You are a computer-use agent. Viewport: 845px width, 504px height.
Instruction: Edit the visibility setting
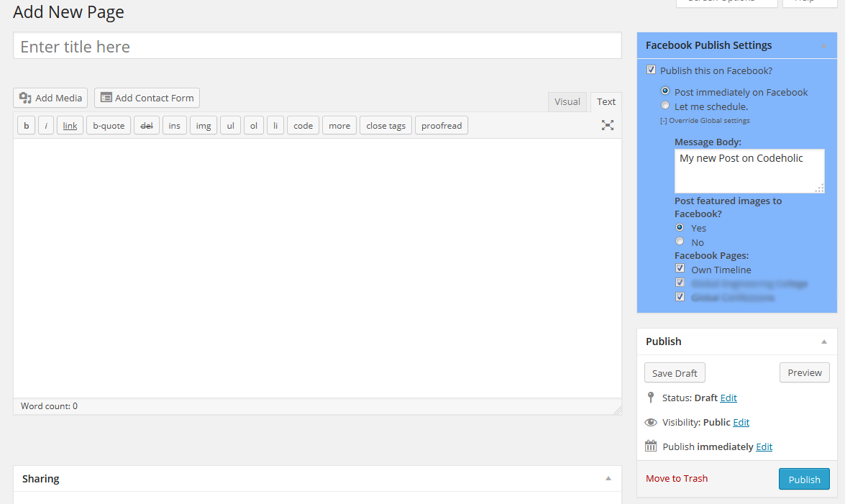click(741, 423)
